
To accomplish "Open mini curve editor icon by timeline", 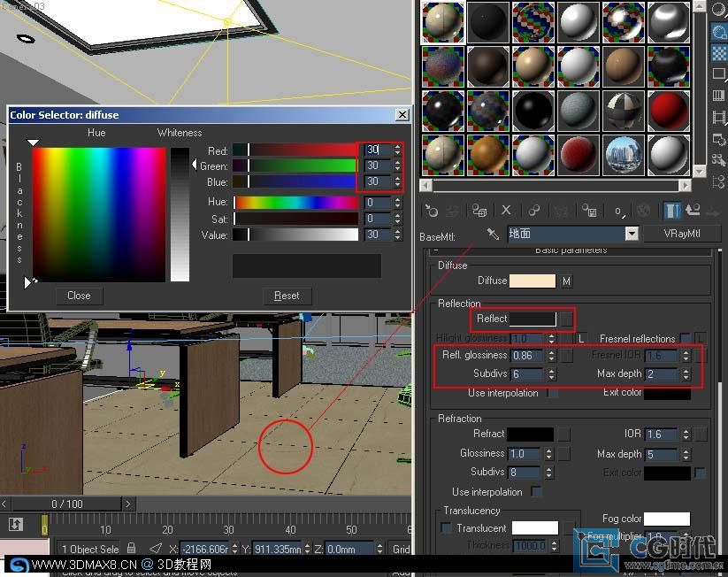I will point(15,525).
